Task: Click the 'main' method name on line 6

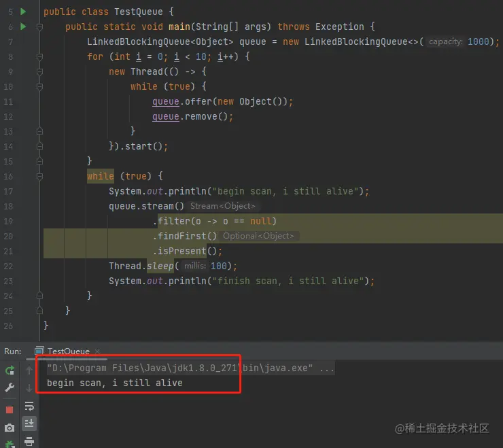Action: tap(179, 27)
